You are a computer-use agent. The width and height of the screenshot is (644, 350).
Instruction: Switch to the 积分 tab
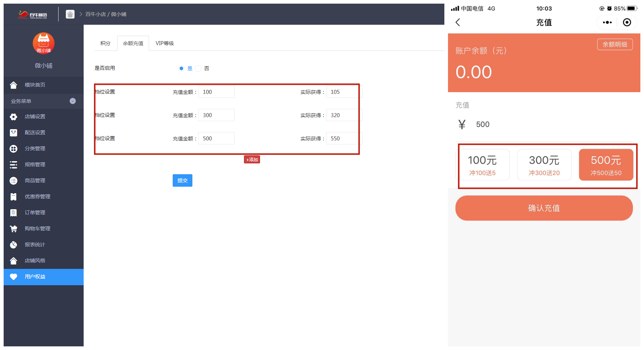click(105, 43)
